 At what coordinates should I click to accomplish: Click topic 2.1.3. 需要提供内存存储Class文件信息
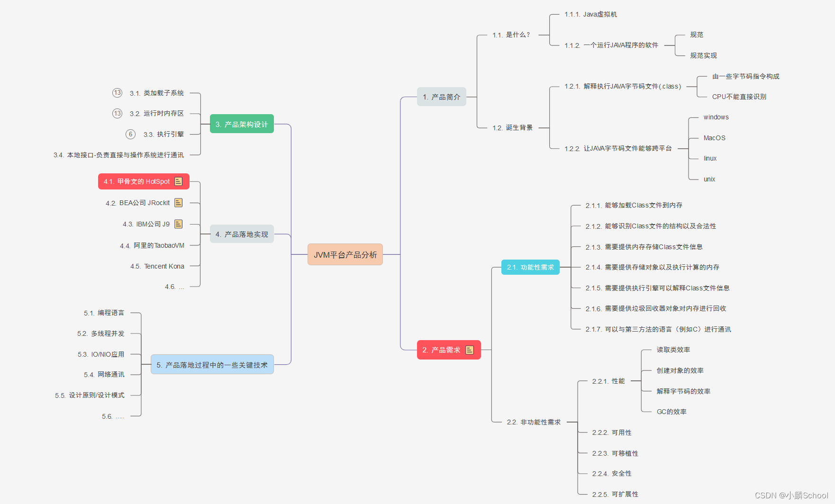coord(644,247)
